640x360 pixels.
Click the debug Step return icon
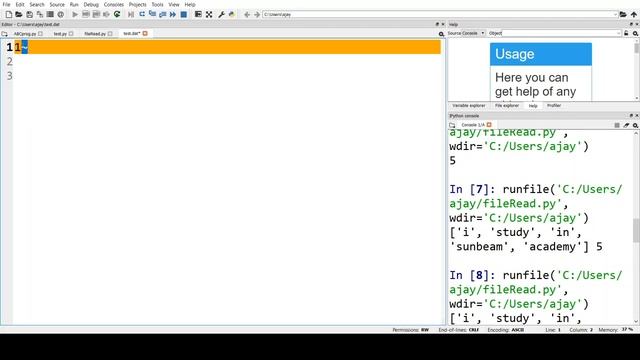162,14
